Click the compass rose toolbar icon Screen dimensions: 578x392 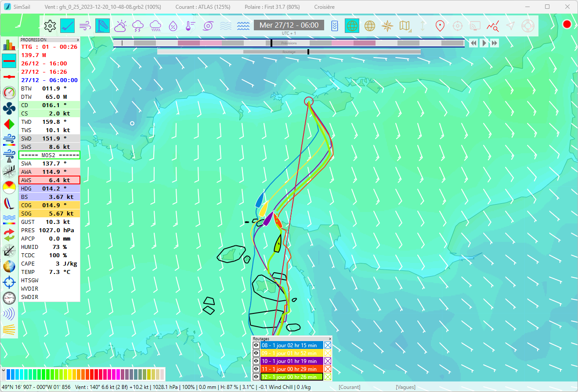pos(387,26)
